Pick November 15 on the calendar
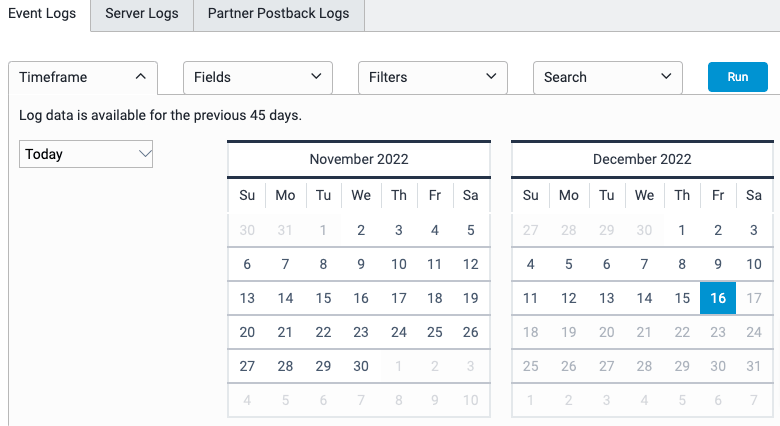Screen dimensions: 780x426 click(323, 298)
